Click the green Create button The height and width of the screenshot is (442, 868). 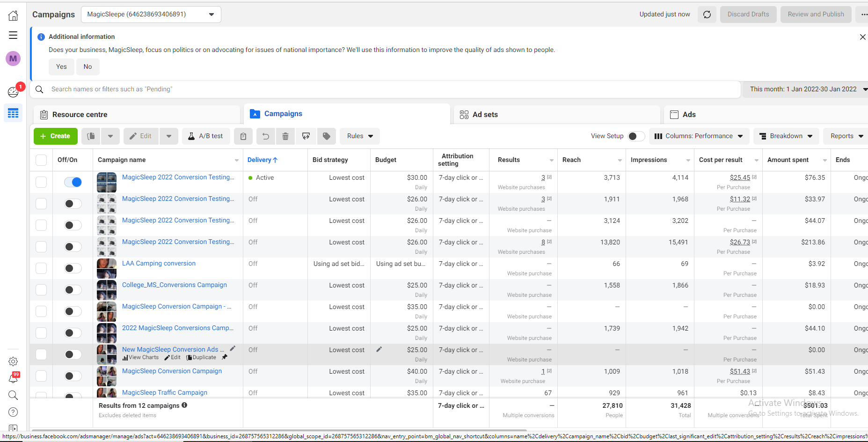pos(55,136)
